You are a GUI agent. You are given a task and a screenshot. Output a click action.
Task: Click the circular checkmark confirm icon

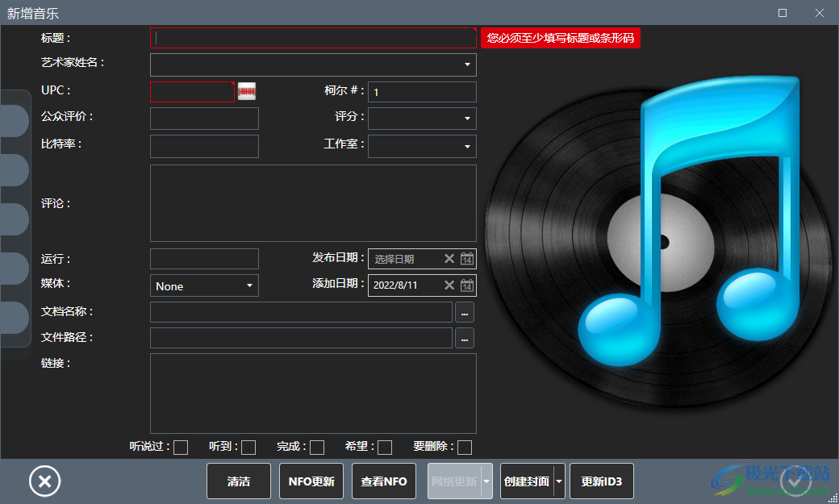795,481
